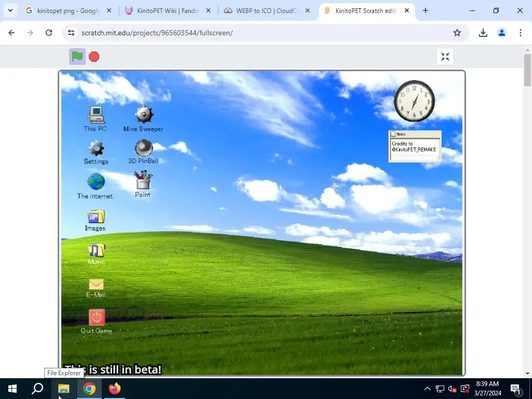Open The internet globe icon
The width and height of the screenshot is (532, 399).
[96, 187]
